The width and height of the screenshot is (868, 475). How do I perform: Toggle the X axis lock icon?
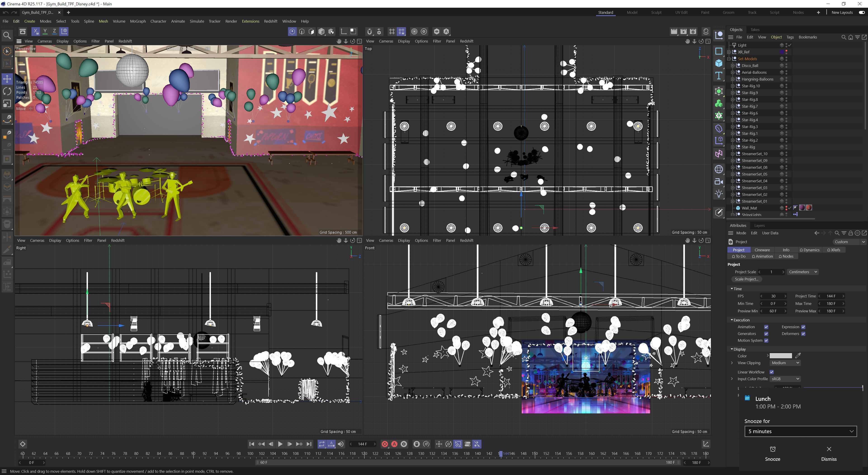(x=35, y=31)
